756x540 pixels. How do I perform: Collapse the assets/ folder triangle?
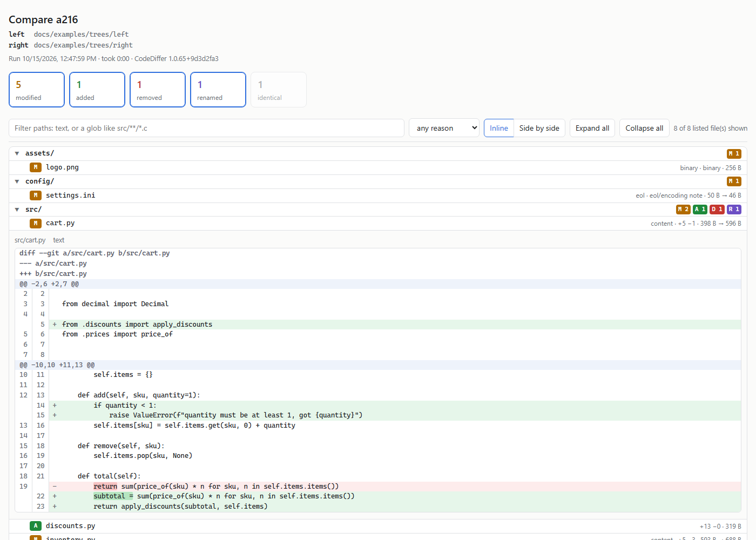click(x=17, y=153)
